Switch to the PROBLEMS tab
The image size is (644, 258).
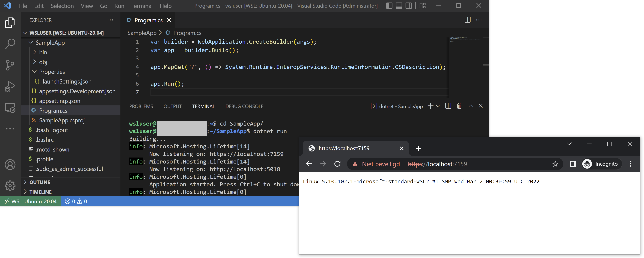point(141,106)
